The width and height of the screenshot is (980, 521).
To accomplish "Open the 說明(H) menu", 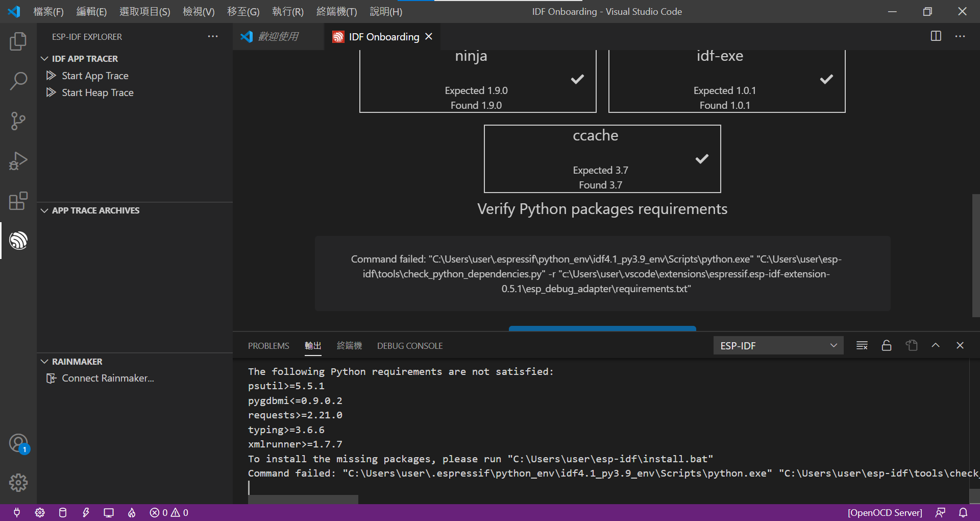I will tap(386, 11).
